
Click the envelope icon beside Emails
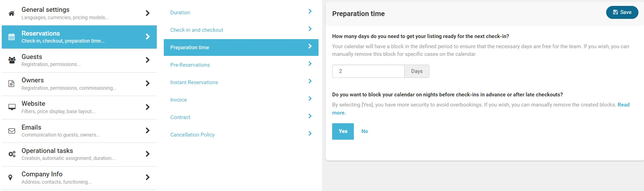click(12, 131)
